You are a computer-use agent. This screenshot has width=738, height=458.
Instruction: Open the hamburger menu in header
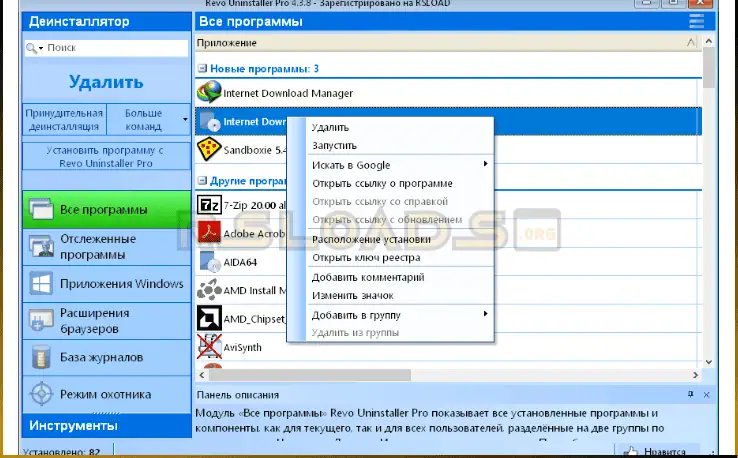click(x=697, y=21)
